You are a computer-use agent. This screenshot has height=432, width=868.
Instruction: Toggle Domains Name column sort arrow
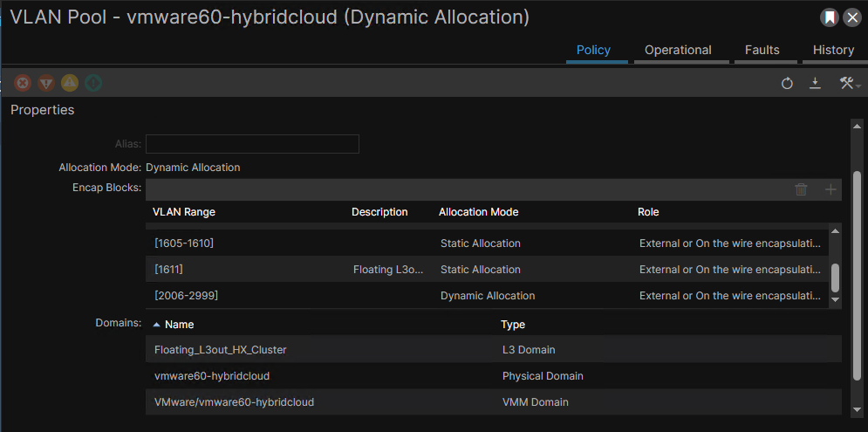(x=157, y=325)
